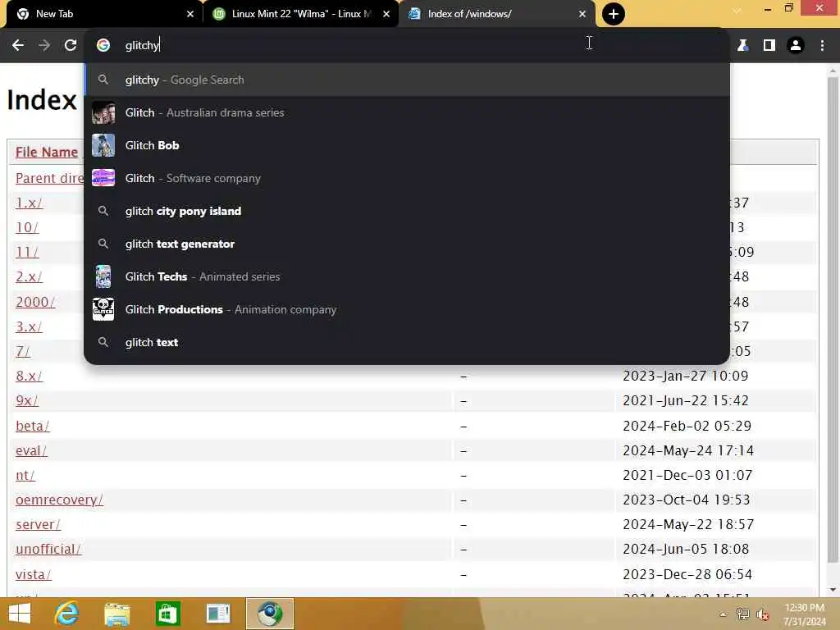This screenshot has width=840, height=630.
Task: Open a new tab with plus button
Action: [614, 14]
